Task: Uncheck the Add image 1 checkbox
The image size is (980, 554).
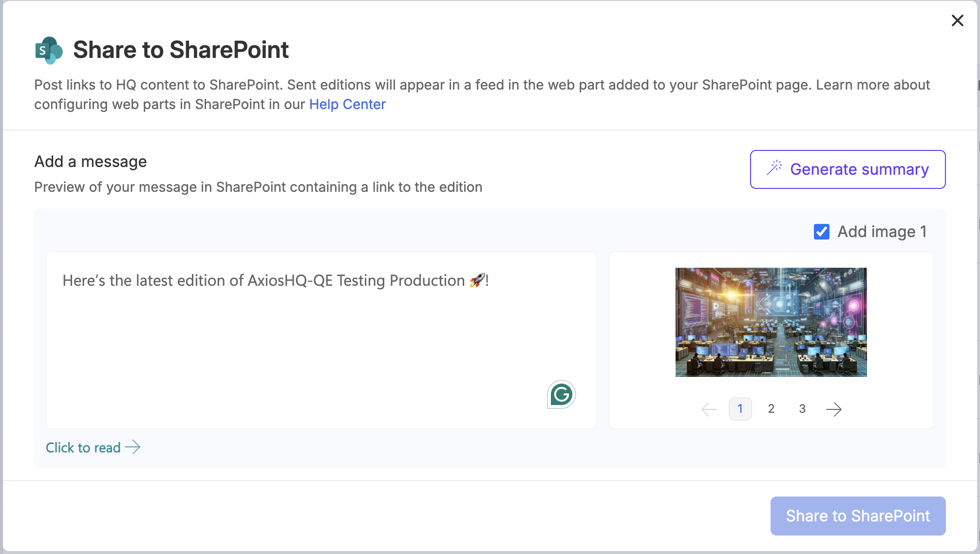Action: point(822,232)
